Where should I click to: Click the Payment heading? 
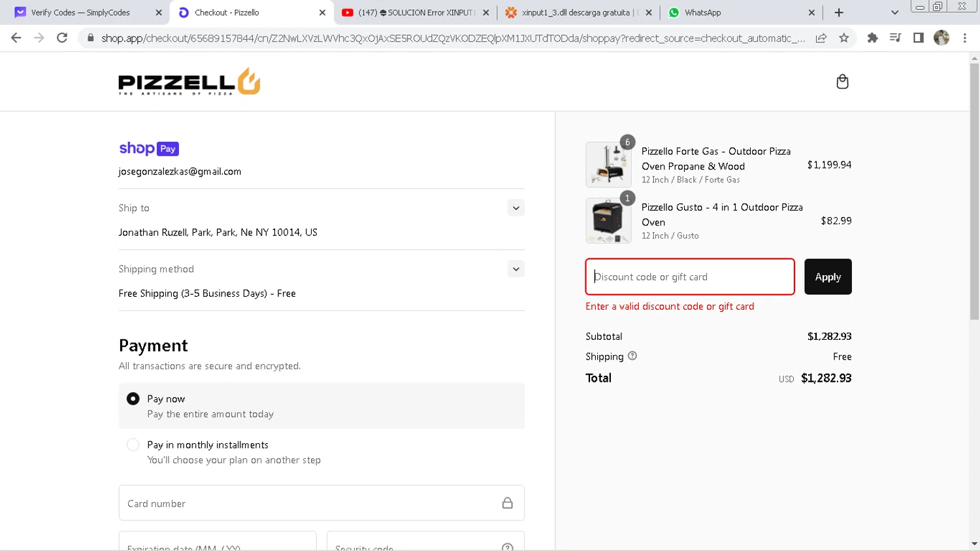click(x=154, y=345)
